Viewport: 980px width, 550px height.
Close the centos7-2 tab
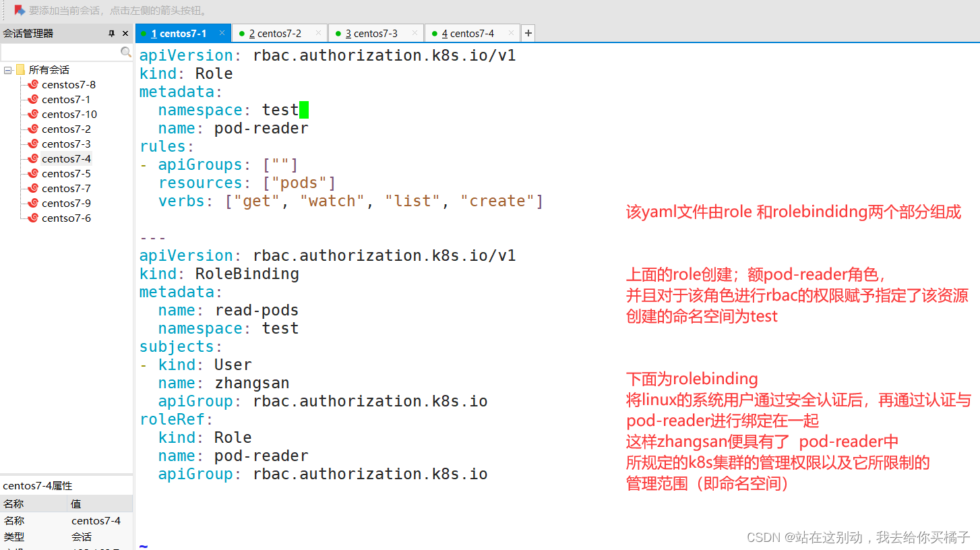[x=319, y=33]
